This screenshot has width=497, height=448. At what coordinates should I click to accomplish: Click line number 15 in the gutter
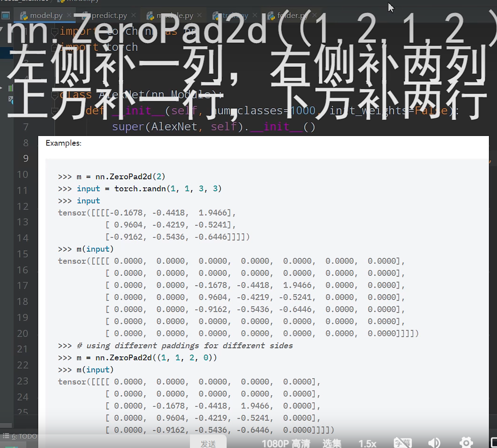pyautogui.click(x=22, y=254)
